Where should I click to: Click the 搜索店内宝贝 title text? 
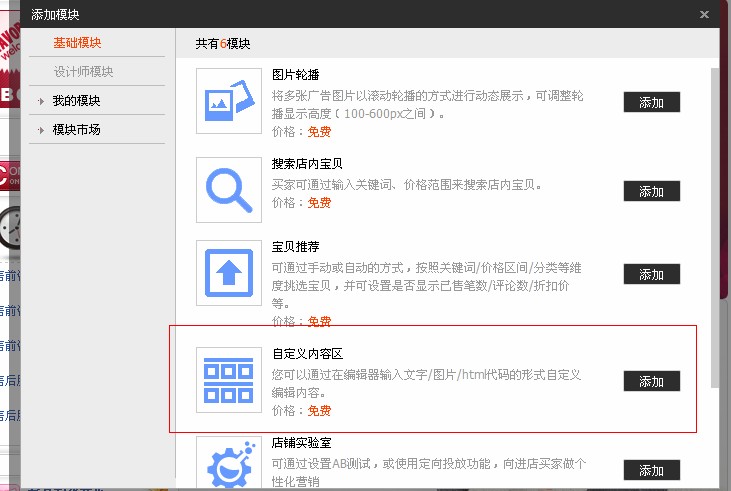coord(307,164)
